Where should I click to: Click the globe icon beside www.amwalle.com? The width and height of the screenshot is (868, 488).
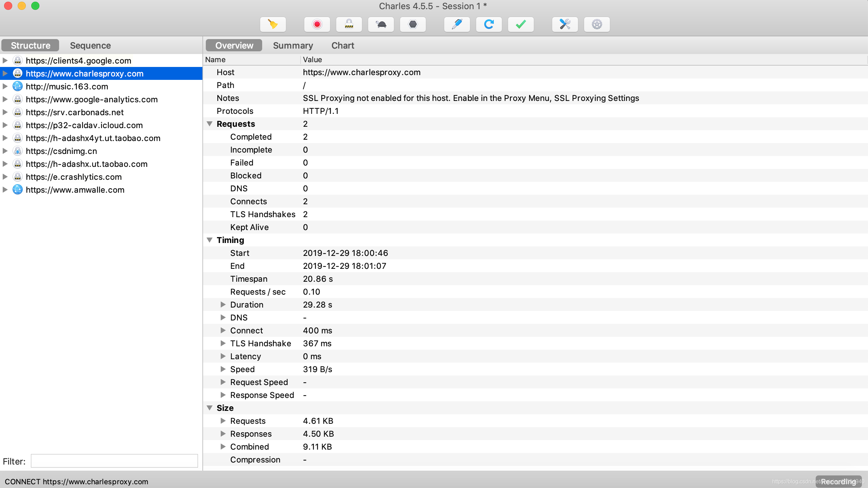pos(18,189)
